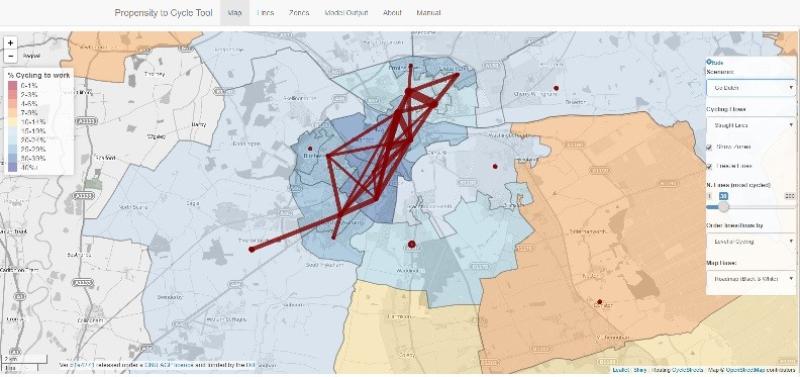Toggle the Show Zones checkbox

pos(709,147)
